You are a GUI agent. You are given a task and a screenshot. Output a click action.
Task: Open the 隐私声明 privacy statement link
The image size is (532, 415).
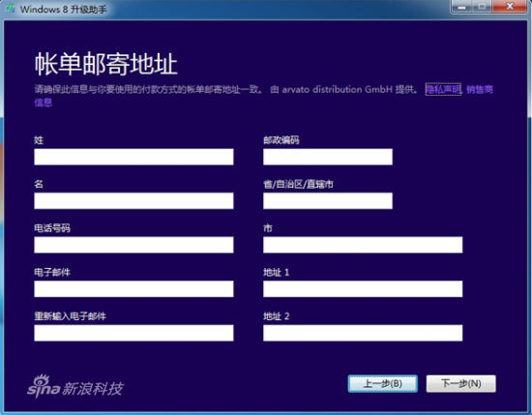[443, 89]
